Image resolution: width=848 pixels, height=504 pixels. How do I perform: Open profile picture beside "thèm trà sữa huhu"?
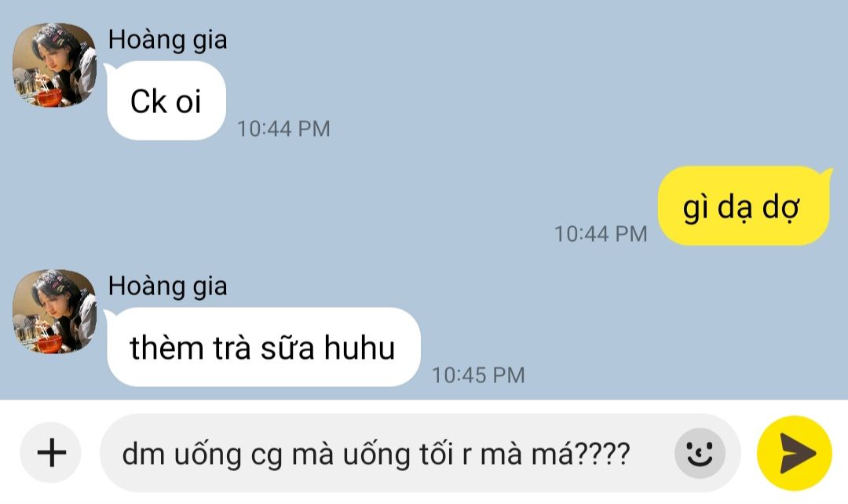[55, 312]
